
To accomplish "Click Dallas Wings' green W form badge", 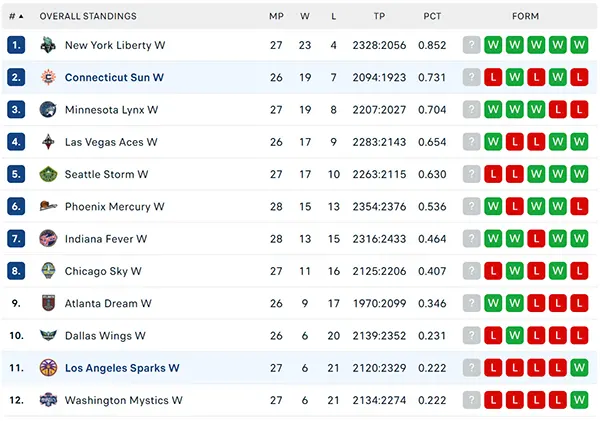I will 514,336.
